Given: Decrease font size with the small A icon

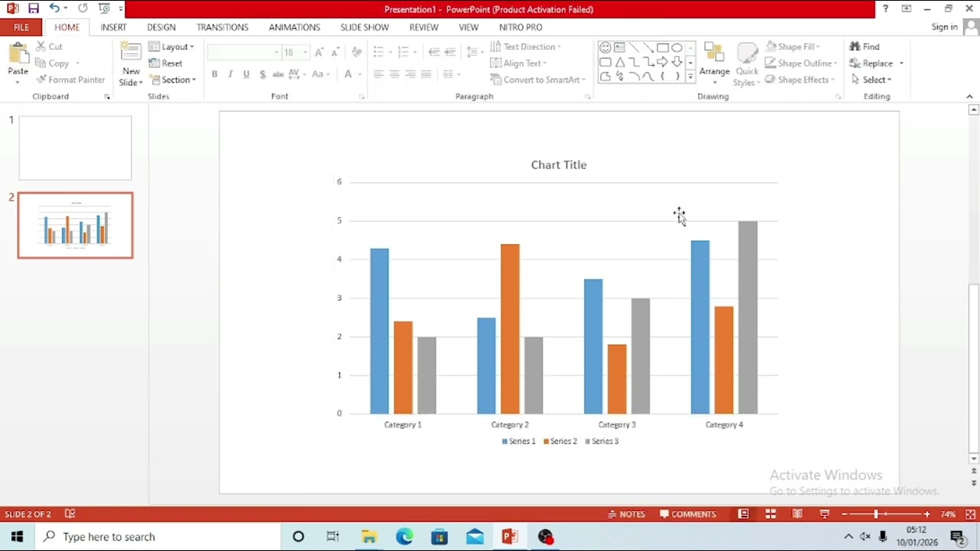Looking at the screenshot, I should coord(335,52).
